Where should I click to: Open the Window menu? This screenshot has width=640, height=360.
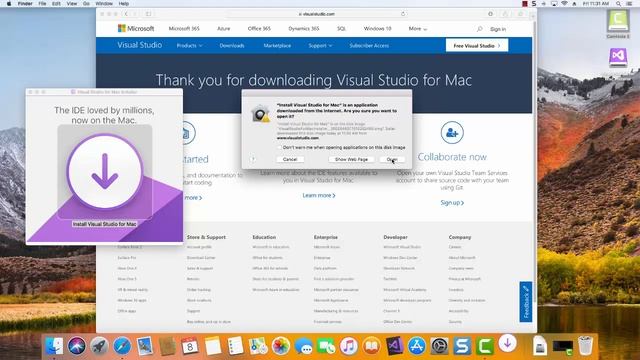click(104, 4)
